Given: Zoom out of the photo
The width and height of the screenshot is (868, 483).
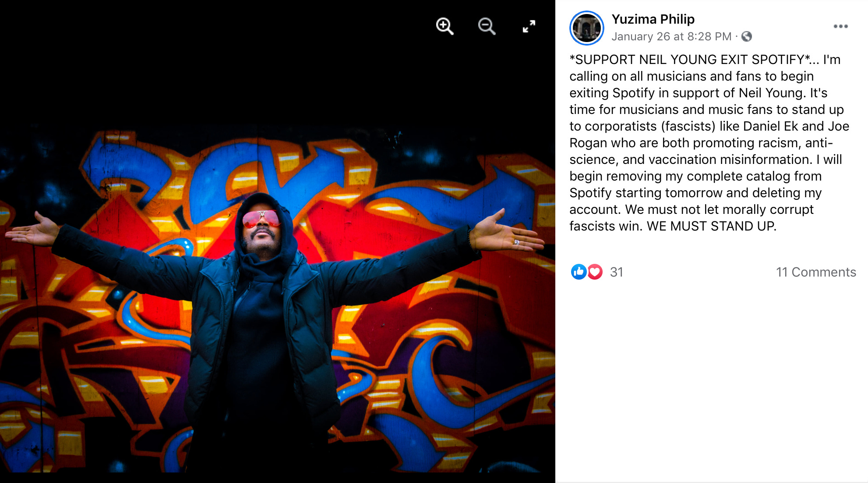Looking at the screenshot, I should pyautogui.click(x=487, y=26).
